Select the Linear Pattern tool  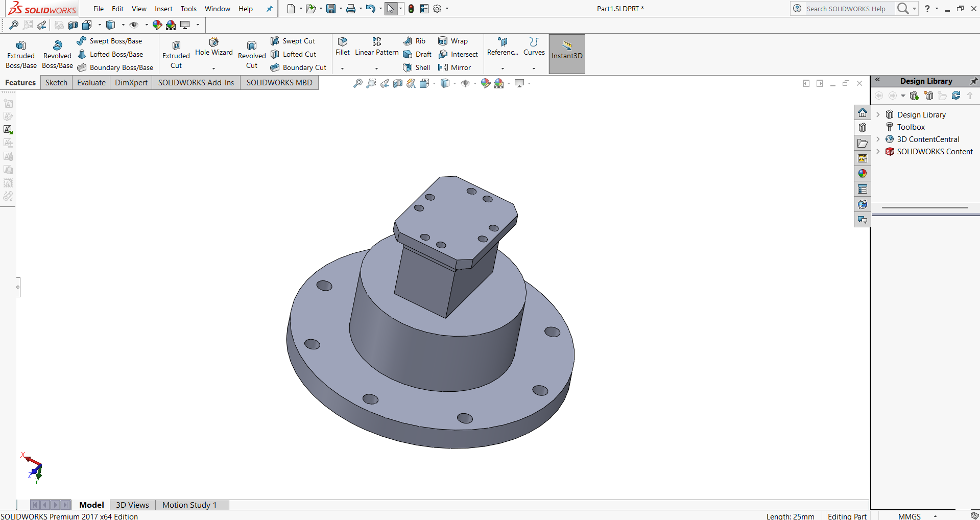376,46
